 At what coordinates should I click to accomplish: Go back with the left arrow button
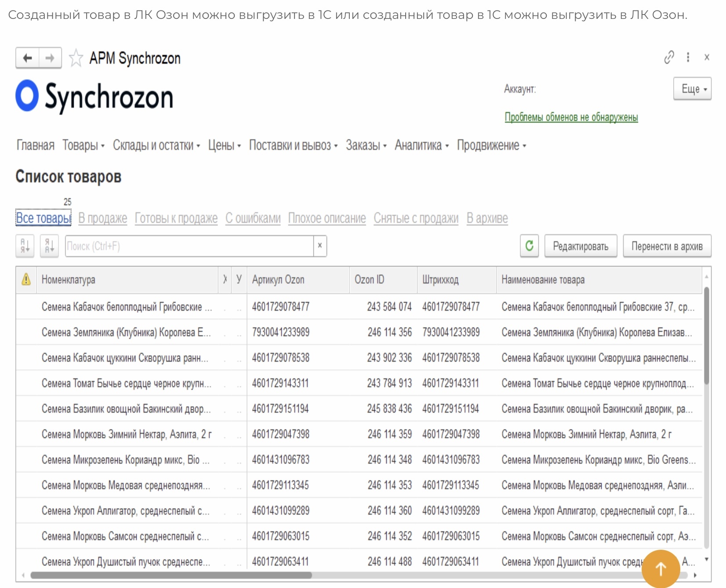[28, 58]
